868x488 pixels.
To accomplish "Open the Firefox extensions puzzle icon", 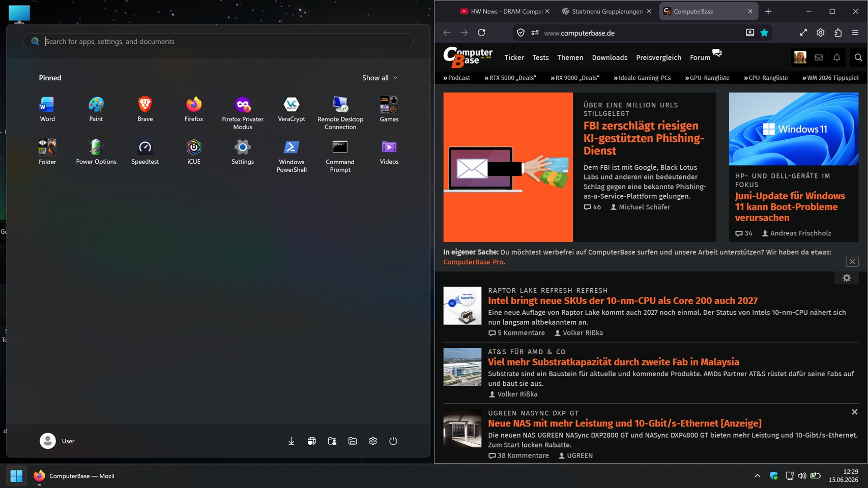I will pyautogui.click(x=838, y=33).
